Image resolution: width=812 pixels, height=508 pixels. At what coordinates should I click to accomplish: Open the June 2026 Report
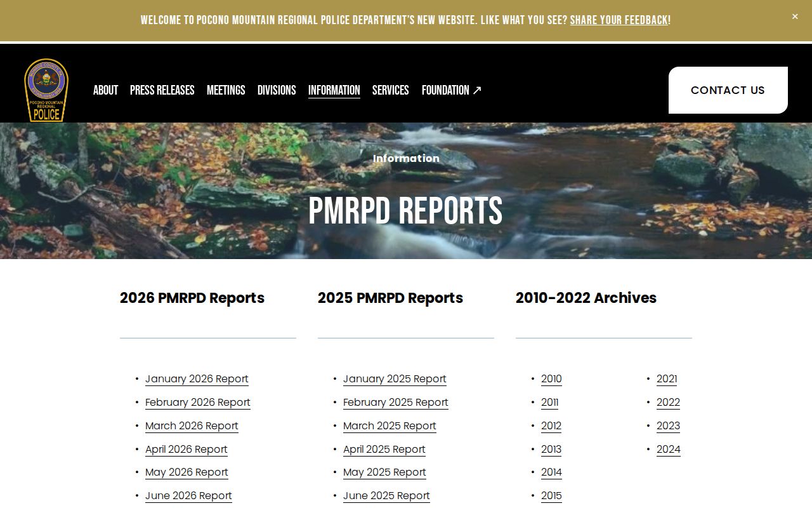tap(188, 496)
